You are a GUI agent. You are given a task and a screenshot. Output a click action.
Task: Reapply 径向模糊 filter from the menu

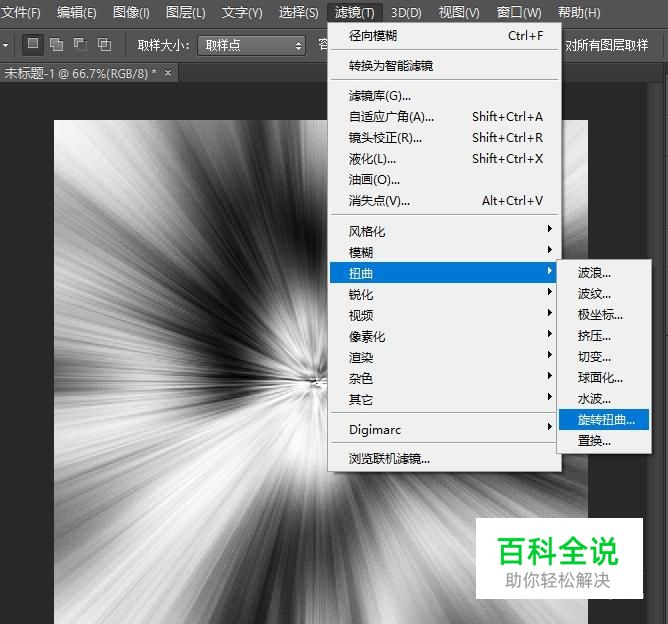(444, 36)
